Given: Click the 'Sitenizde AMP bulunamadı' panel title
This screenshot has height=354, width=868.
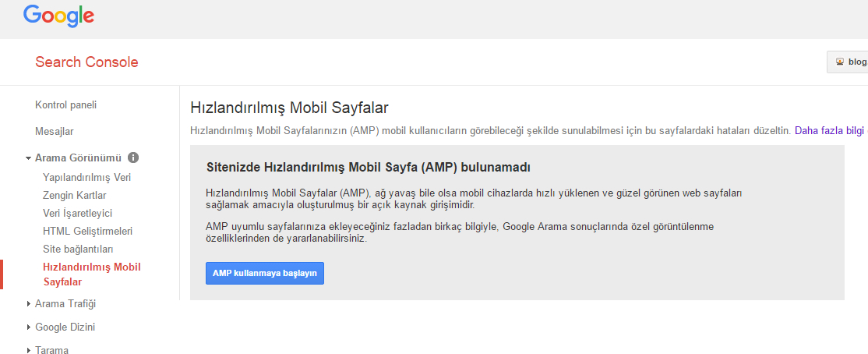Looking at the screenshot, I should point(369,167).
